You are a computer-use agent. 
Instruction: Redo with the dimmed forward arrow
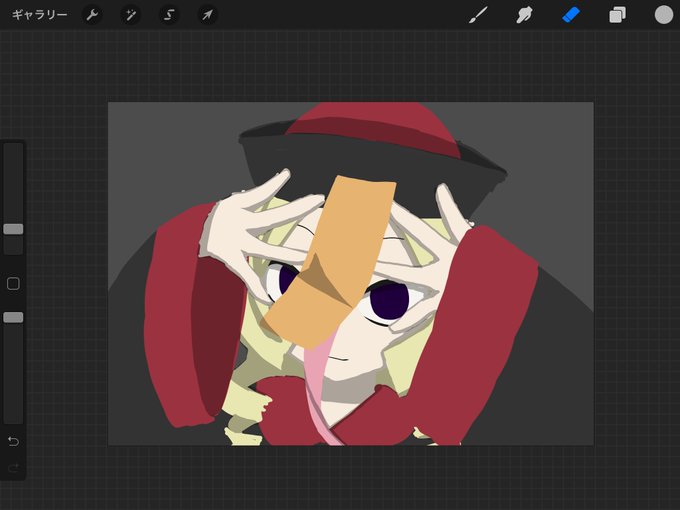coord(13,468)
